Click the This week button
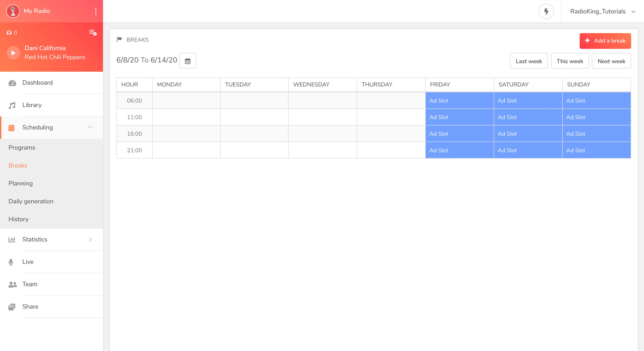 click(570, 61)
